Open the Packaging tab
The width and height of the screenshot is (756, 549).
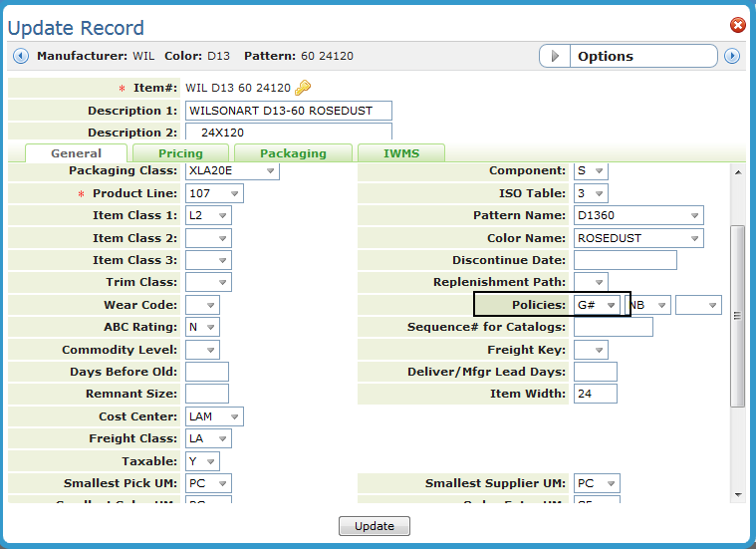293,153
